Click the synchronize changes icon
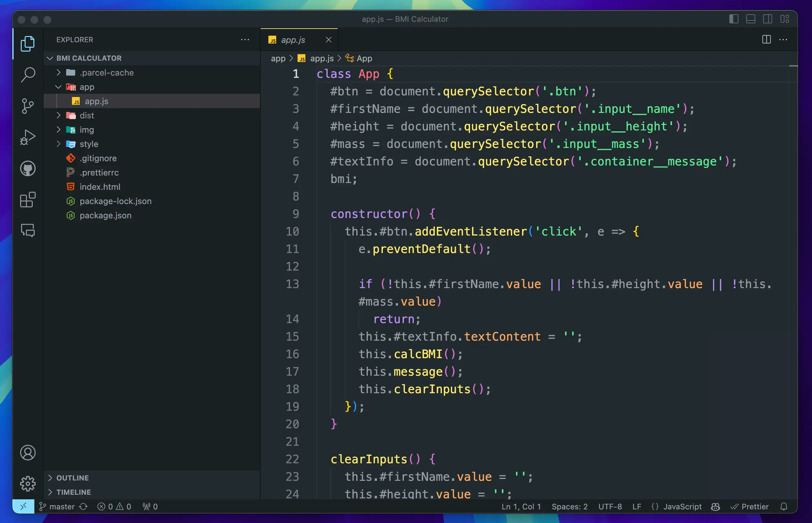812x523 pixels. (84, 506)
